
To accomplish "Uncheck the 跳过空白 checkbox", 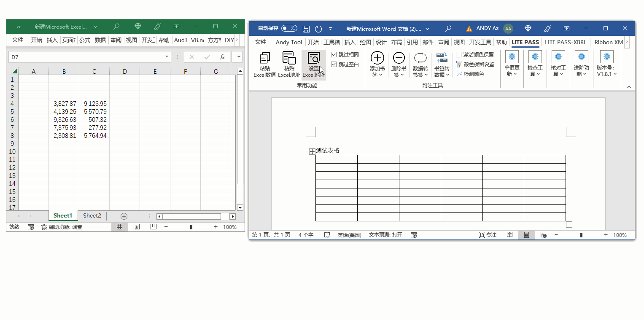I will pyautogui.click(x=334, y=65).
